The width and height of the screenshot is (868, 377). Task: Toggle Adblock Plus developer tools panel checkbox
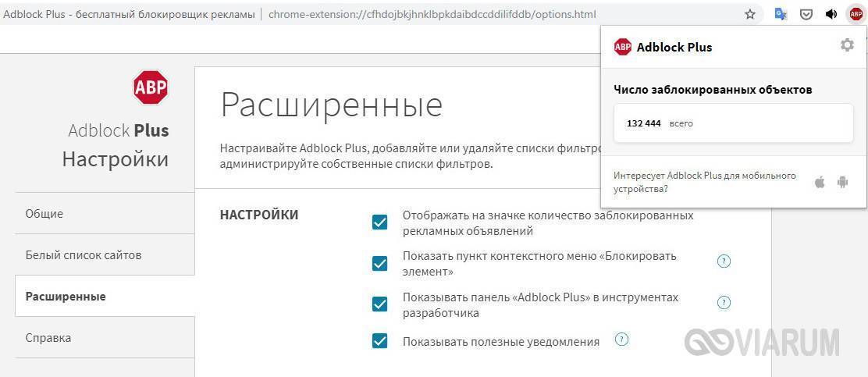tap(379, 304)
